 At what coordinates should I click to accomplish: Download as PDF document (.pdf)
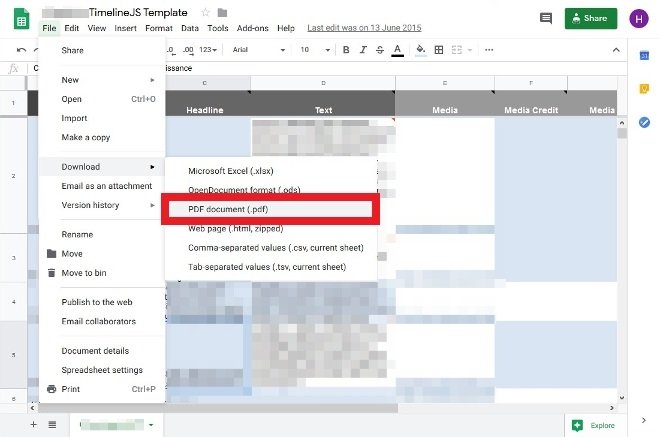pos(271,209)
